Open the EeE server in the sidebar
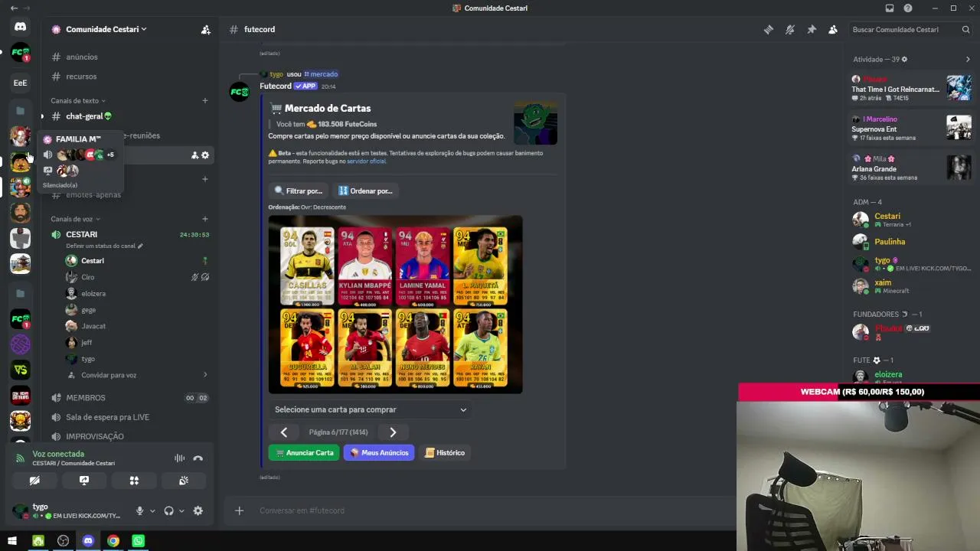This screenshot has width=980, height=551. coord(20,83)
